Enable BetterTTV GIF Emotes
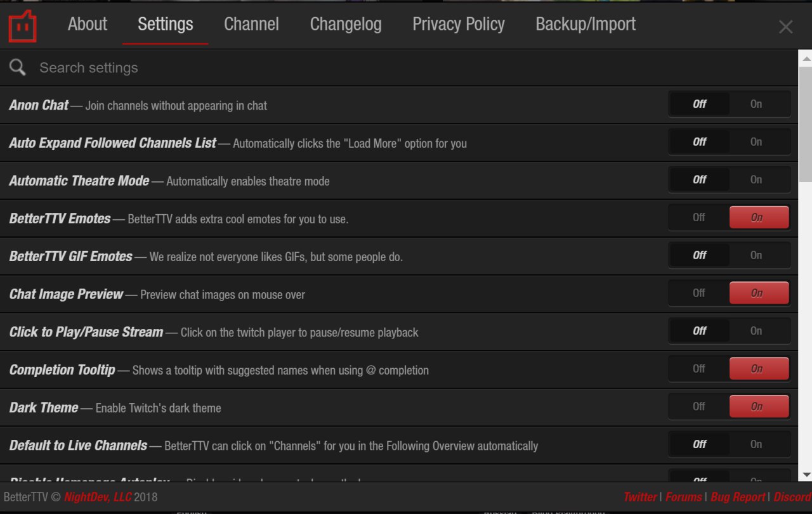 click(x=758, y=255)
